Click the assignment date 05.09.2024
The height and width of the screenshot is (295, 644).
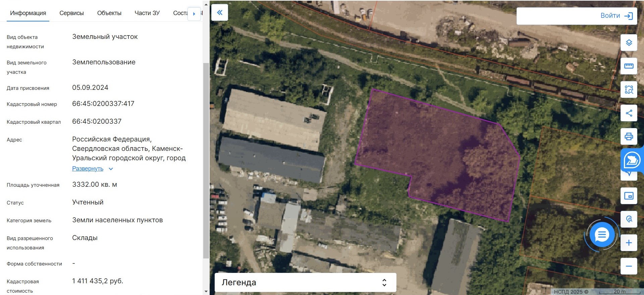(x=90, y=88)
